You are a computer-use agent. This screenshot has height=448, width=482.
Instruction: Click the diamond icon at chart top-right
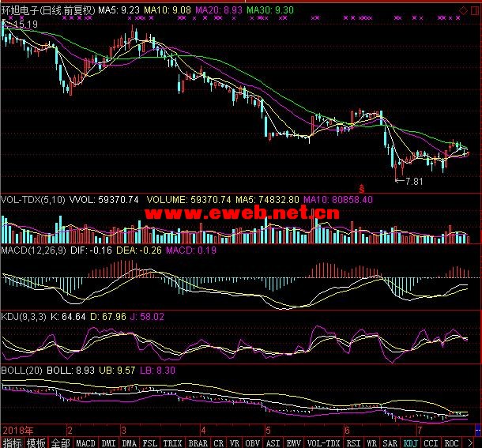pos(463,11)
